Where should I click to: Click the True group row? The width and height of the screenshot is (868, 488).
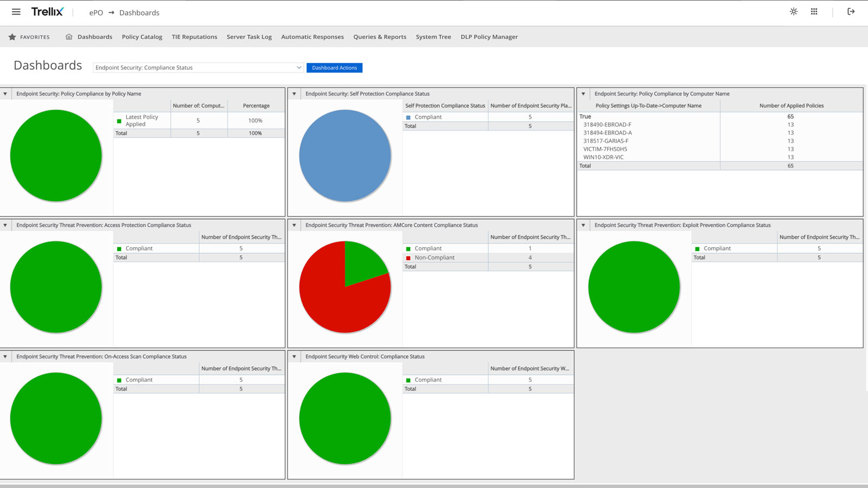[720, 117]
